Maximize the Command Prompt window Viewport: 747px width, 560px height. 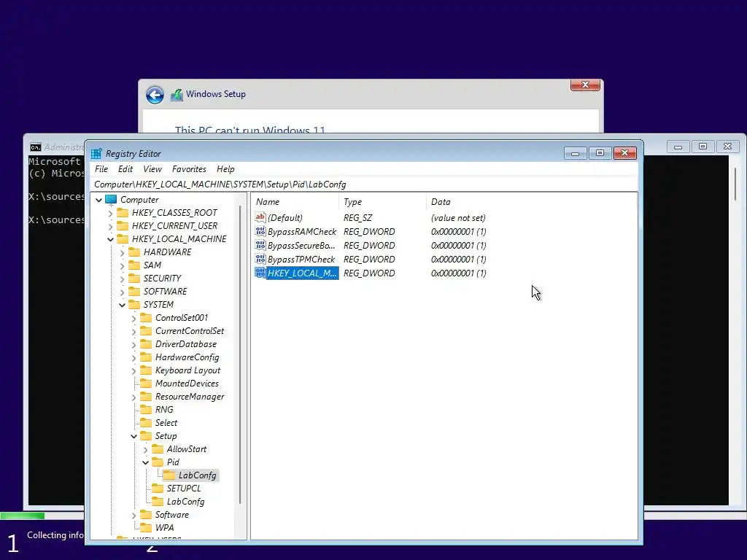[703, 147]
